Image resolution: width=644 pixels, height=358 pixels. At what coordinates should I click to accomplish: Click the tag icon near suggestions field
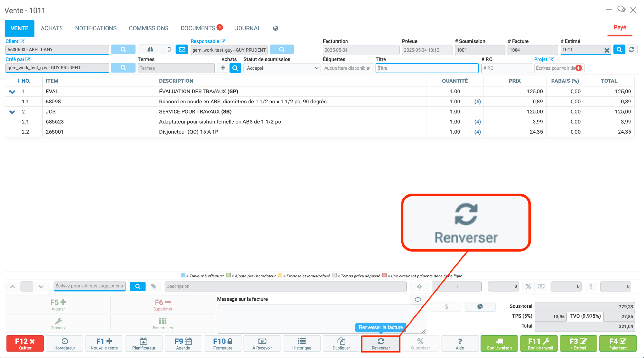click(x=154, y=286)
